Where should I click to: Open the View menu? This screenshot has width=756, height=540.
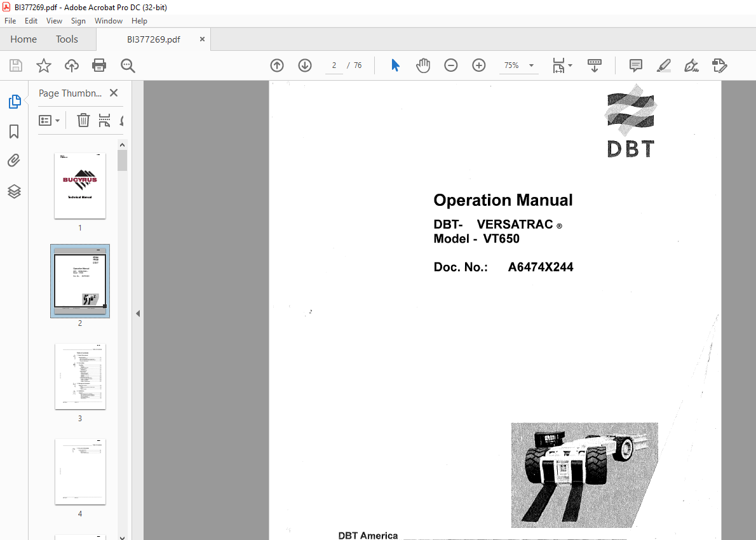[x=54, y=21]
